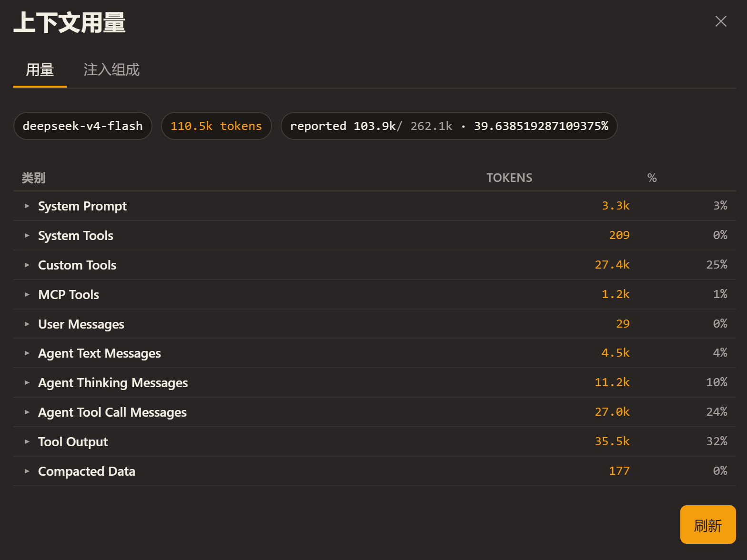Click the 27.4k token value
747x560 pixels.
(612, 265)
